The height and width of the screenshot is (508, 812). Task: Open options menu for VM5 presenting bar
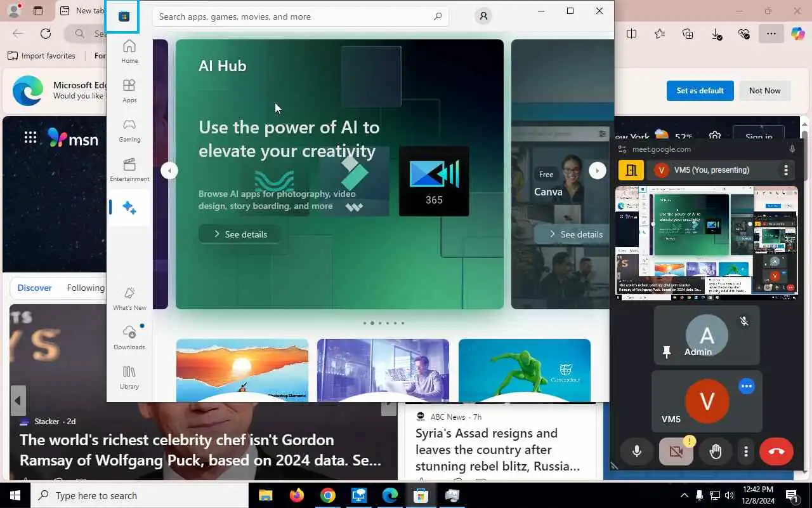click(x=785, y=170)
